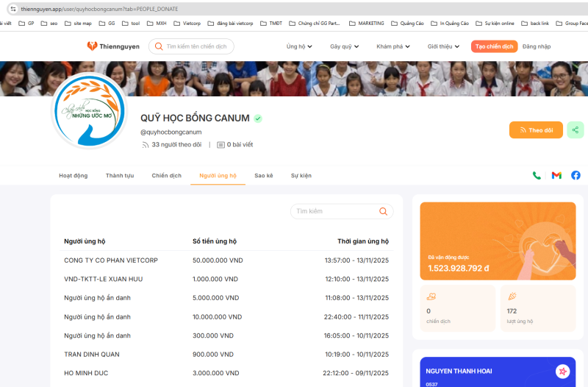Select the Người ủng hộ tab
Screen dimensions: 588x387
tap(218, 176)
